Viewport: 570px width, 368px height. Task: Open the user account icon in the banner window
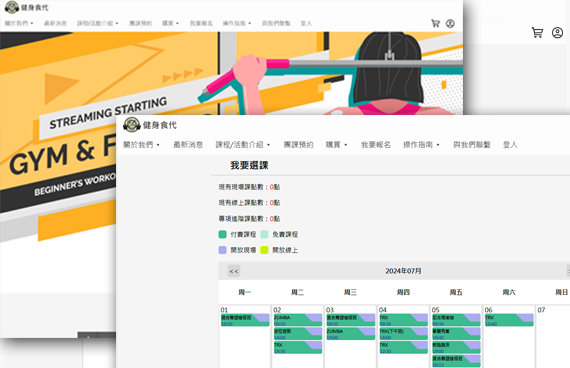click(x=450, y=24)
